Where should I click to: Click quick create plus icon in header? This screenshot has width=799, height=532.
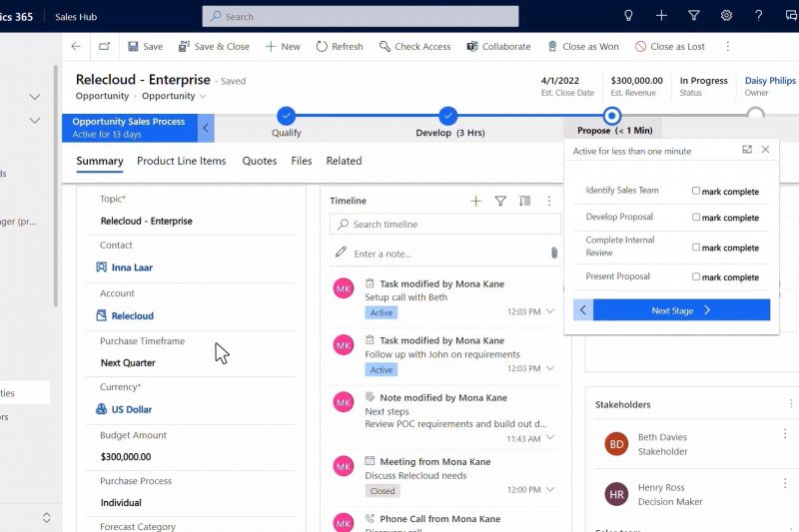click(x=661, y=16)
